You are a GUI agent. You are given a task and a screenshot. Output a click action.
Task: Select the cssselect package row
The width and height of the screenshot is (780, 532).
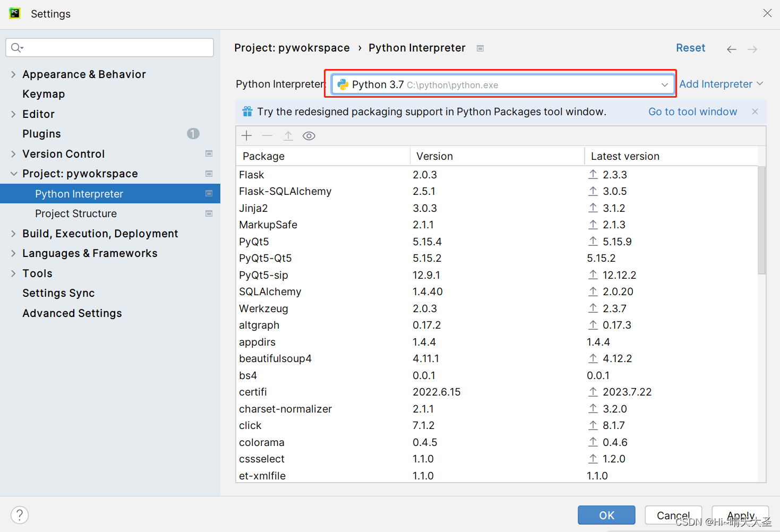[x=496, y=459]
